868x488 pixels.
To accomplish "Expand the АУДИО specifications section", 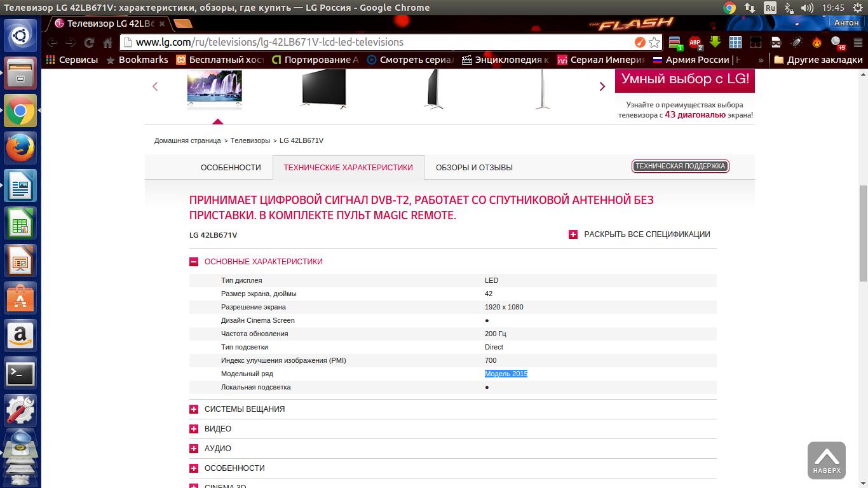I will (194, 449).
